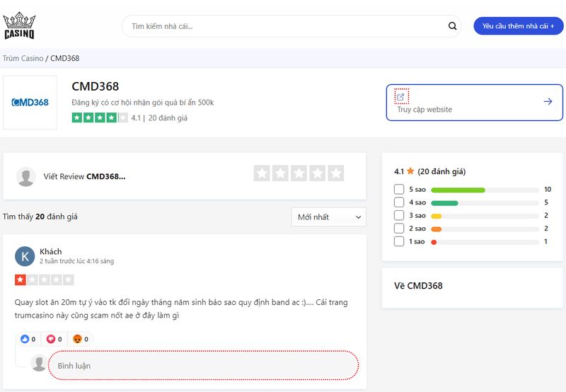Screen dimensions: 566x392
Task: Click the 2 tuần trước lúc 4:16 sáng timestamp
Action: (x=77, y=261)
